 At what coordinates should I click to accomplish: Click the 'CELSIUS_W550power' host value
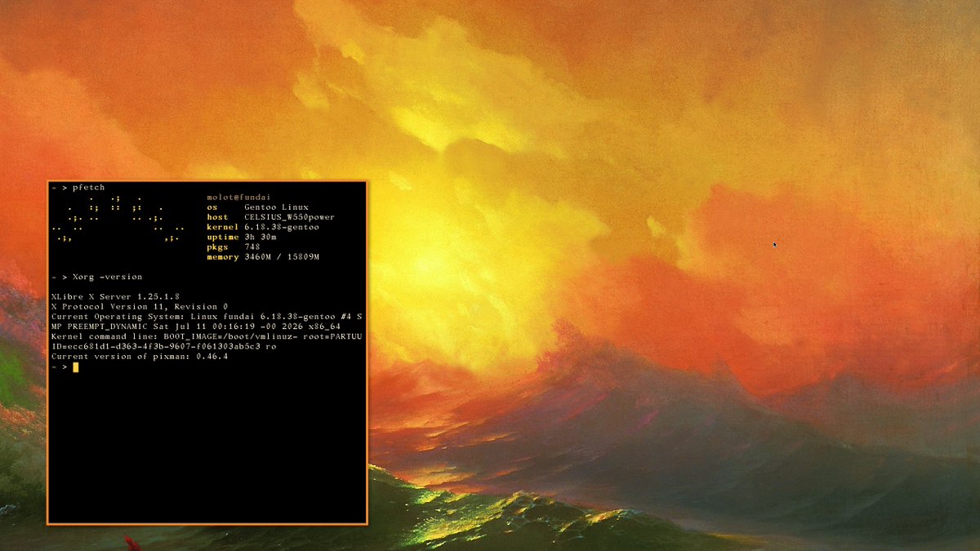[x=289, y=217]
